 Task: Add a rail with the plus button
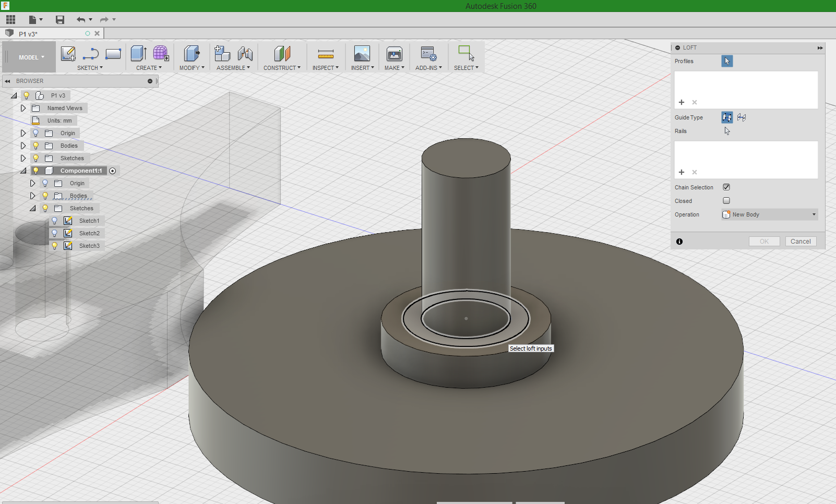[682, 172]
